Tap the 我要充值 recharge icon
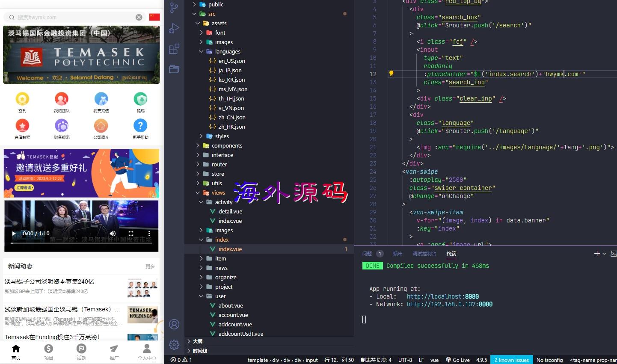617x364 pixels. (x=101, y=99)
